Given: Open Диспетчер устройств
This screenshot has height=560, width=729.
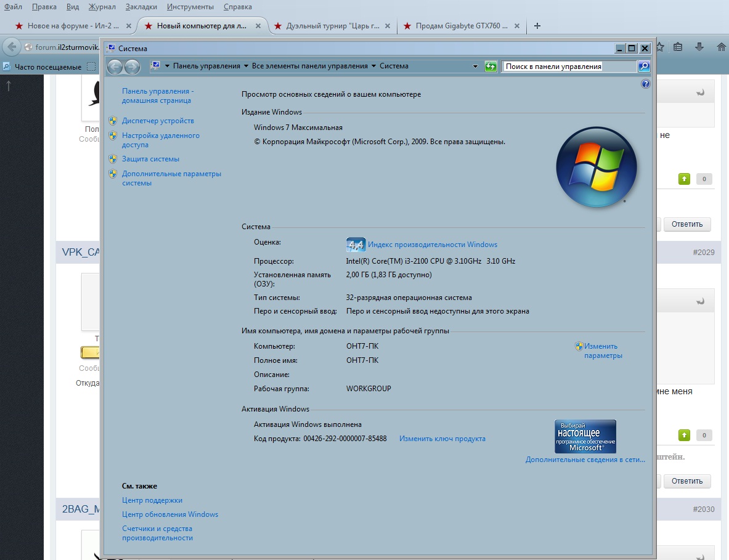Looking at the screenshot, I should 158,121.
